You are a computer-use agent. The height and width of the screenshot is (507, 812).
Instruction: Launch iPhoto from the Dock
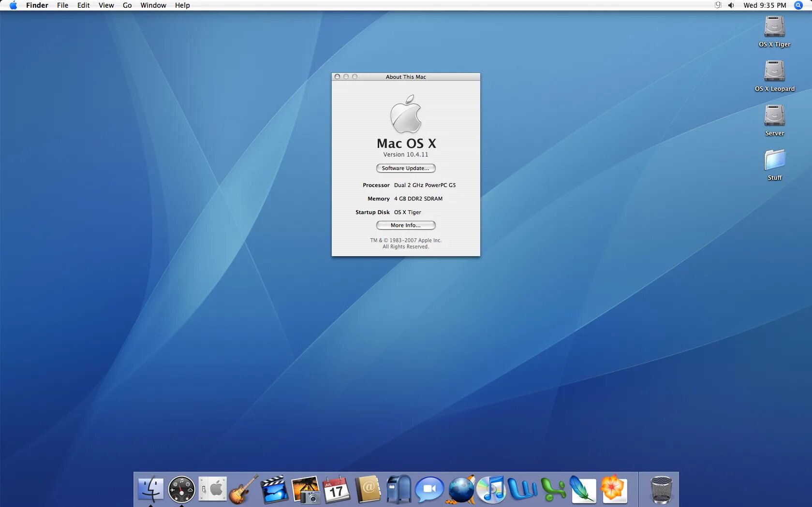[x=306, y=489]
